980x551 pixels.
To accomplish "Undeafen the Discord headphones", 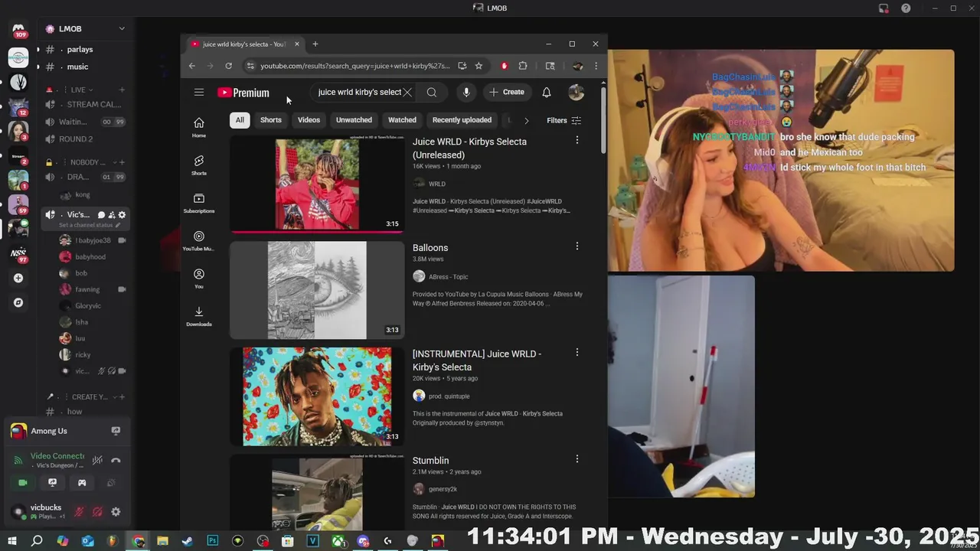I will coord(97,512).
